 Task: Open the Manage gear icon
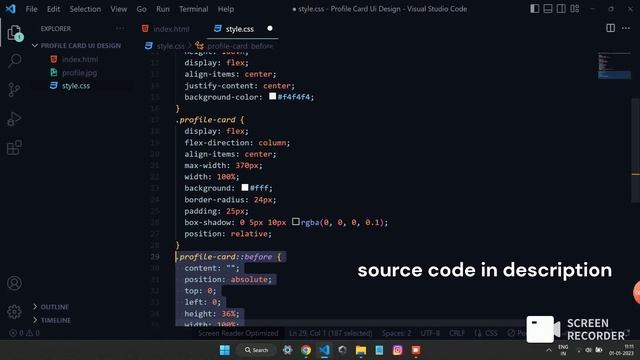14,312
